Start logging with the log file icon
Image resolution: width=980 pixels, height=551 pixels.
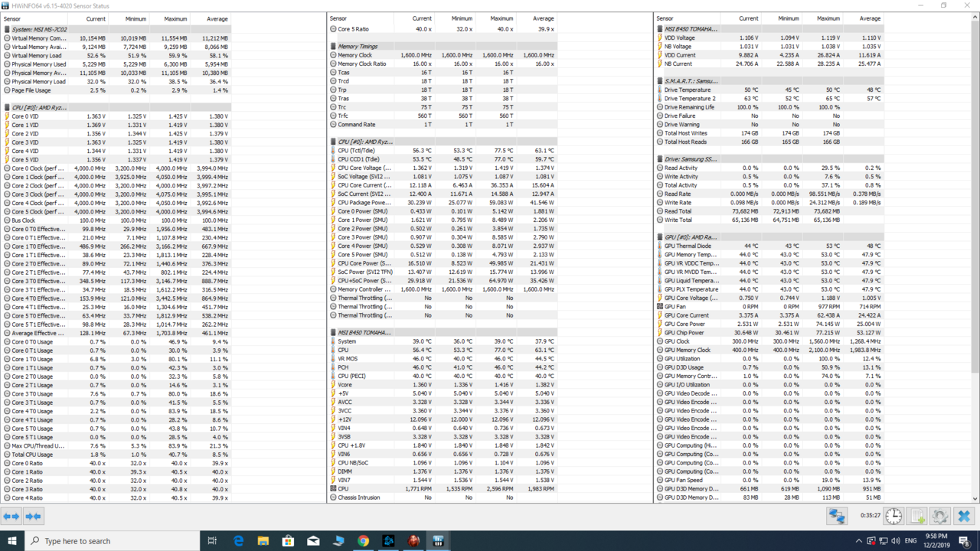(x=917, y=517)
